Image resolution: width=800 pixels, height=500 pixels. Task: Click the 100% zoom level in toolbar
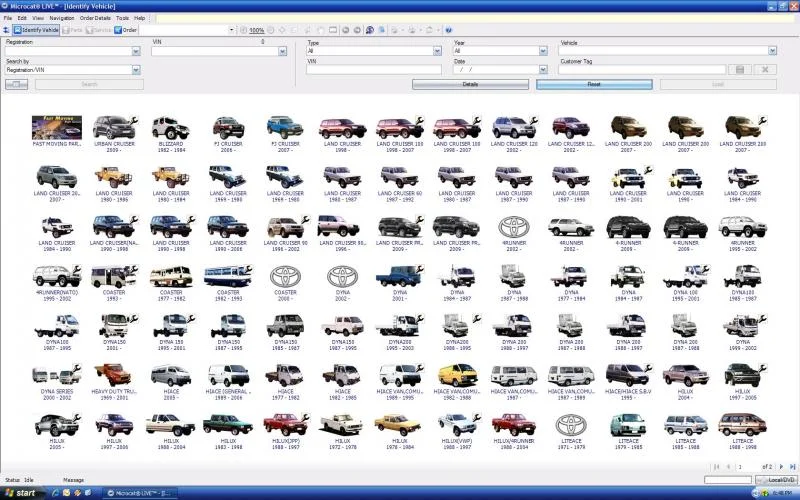(x=257, y=31)
